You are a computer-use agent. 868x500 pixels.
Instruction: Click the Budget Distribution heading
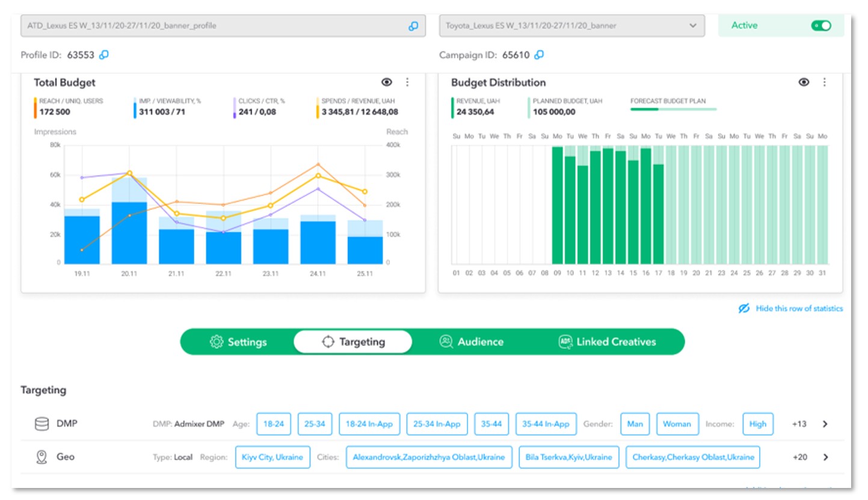tap(499, 82)
